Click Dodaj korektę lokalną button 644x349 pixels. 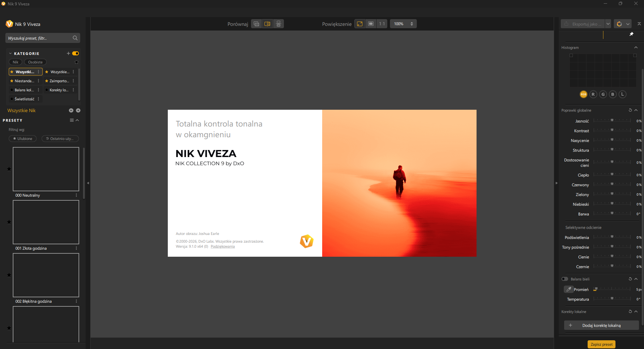pyautogui.click(x=601, y=325)
